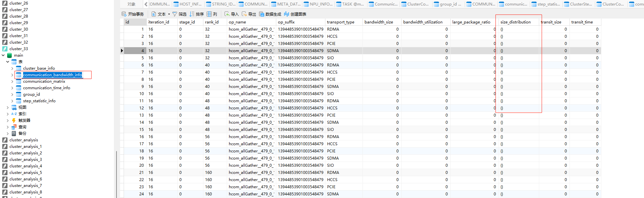Open the META_DAT... tab
644x198 pixels.
(x=285, y=4)
